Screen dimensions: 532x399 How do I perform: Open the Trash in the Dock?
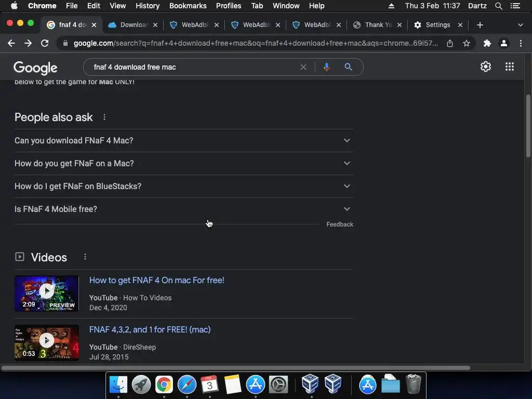[413, 384]
